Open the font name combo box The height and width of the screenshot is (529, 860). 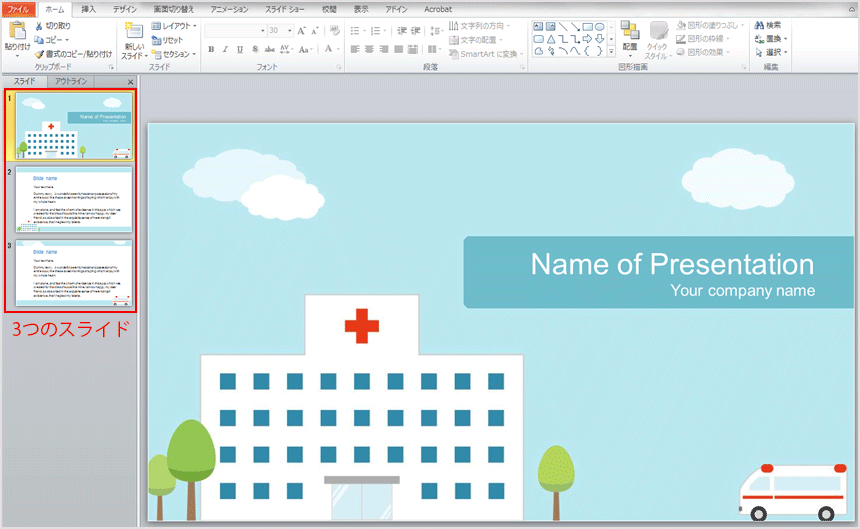tap(235, 31)
